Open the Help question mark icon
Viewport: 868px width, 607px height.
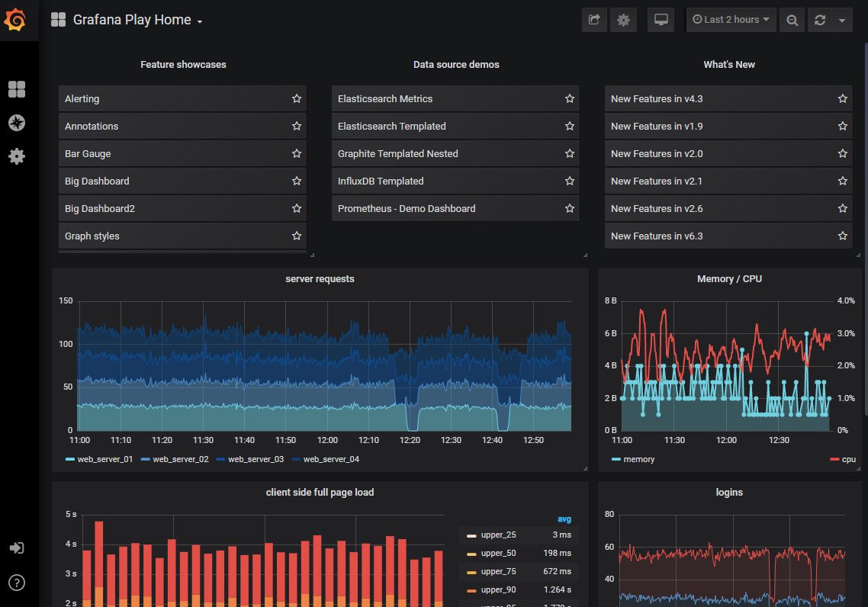tap(17, 583)
